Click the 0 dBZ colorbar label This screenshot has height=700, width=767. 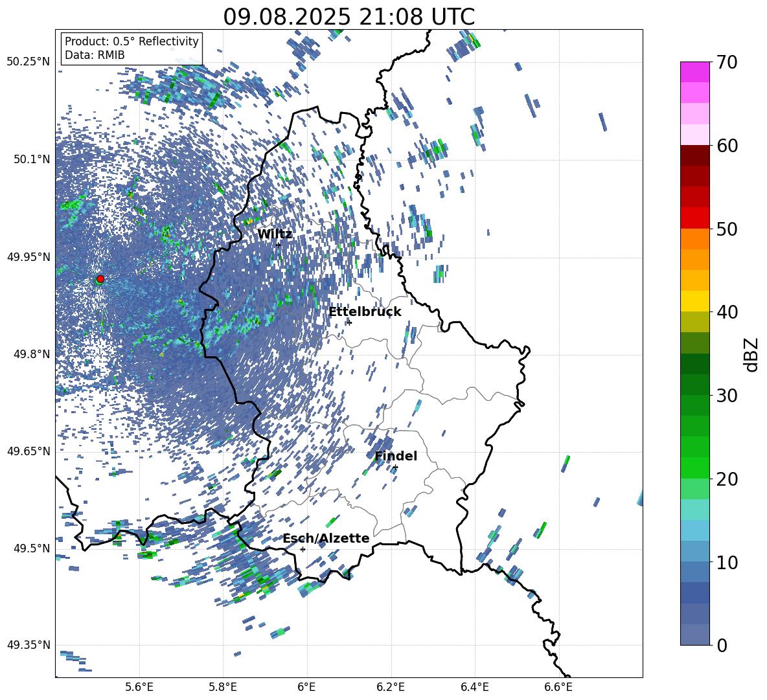click(722, 645)
